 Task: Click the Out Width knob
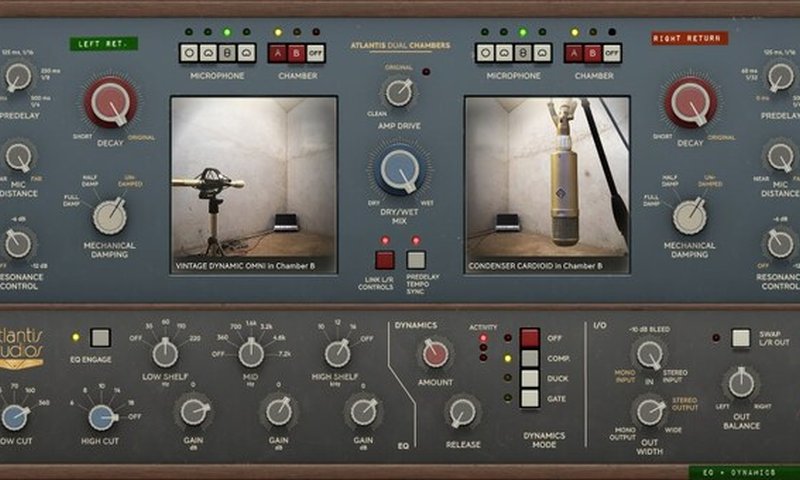[x=649, y=412]
